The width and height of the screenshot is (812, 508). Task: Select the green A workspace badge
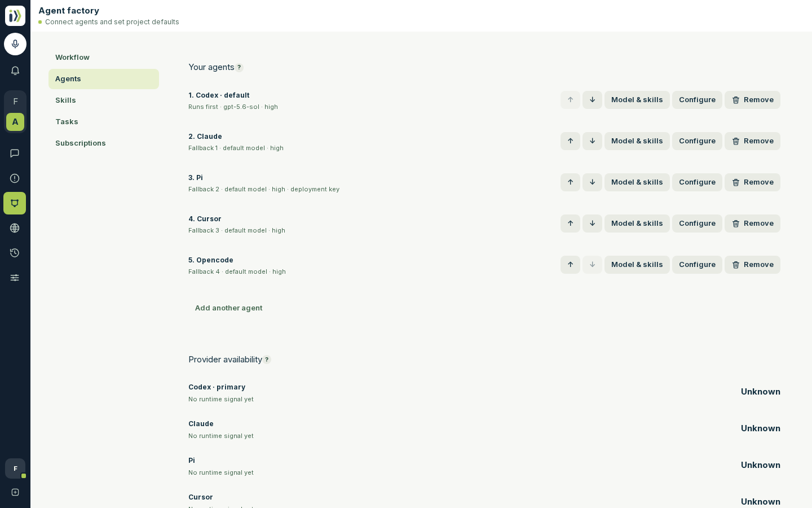15,122
